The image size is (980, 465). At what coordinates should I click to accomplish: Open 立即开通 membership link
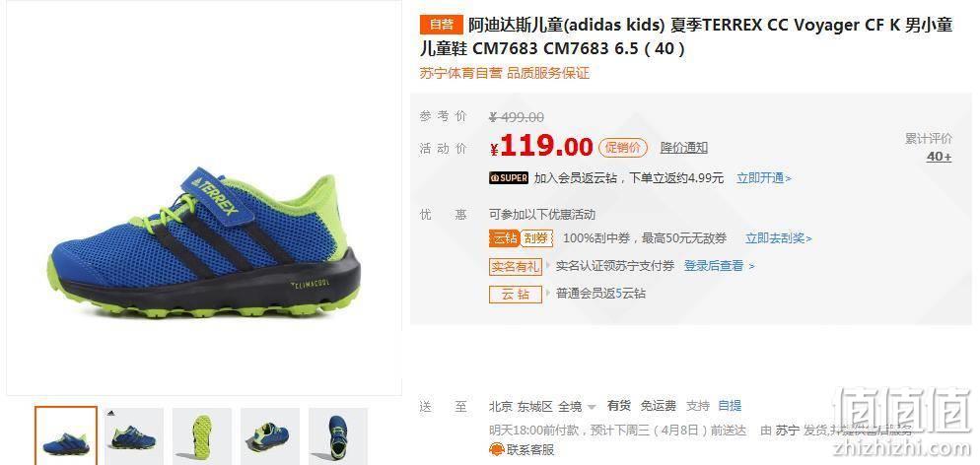click(764, 178)
